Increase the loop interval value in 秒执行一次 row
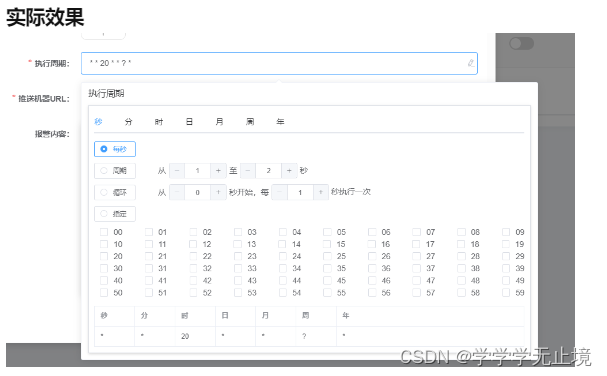Viewport: 607px width, 376px height. pos(321,192)
